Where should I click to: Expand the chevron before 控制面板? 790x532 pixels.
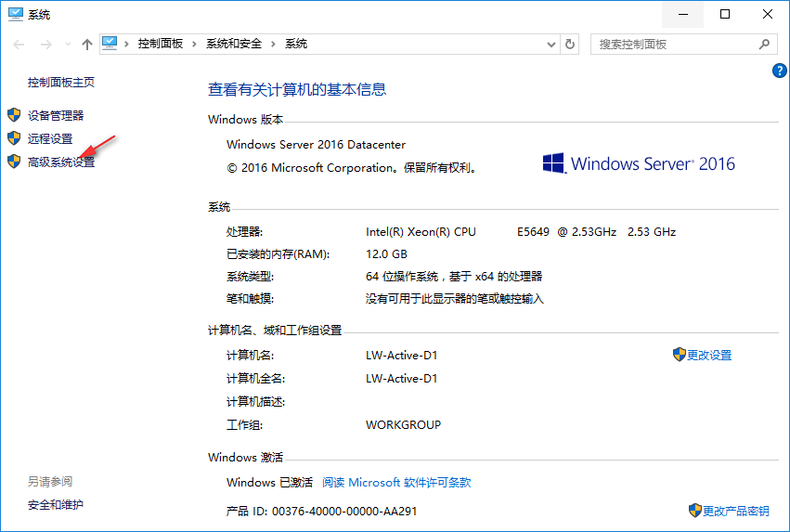pos(126,45)
